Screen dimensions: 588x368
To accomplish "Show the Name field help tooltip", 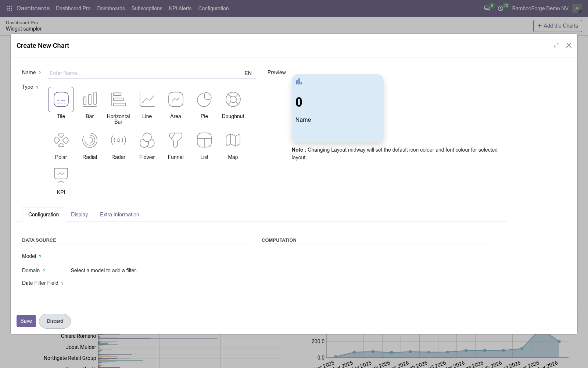I will tap(40, 73).
